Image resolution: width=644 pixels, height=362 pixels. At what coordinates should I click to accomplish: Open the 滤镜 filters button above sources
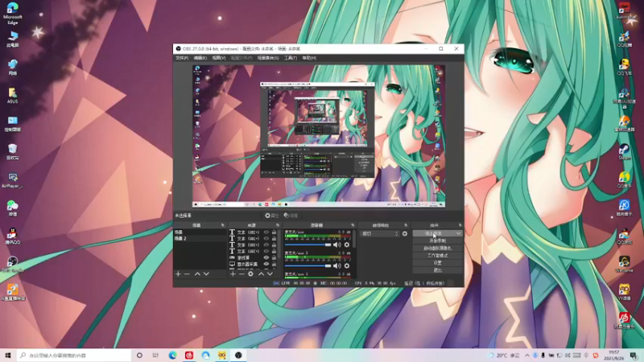tap(291, 216)
